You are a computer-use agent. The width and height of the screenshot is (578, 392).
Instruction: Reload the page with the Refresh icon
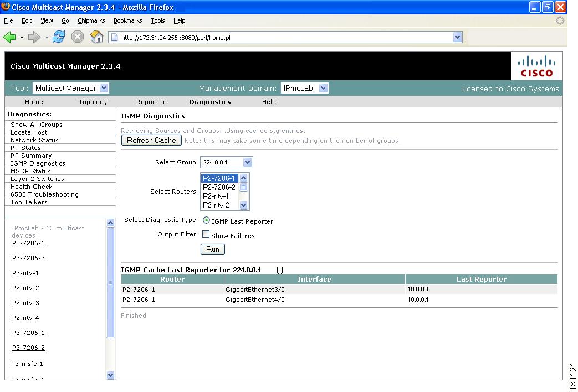(59, 37)
